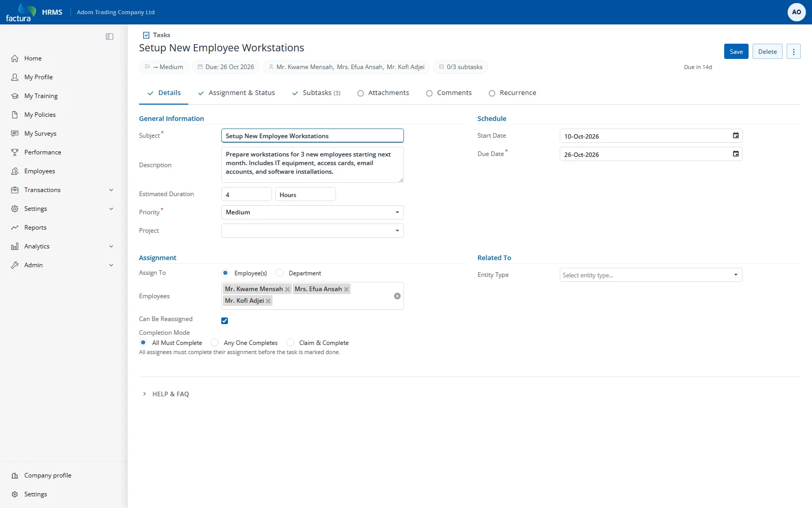Image resolution: width=812 pixels, height=508 pixels.
Task: Open the Priority dropdown
Action: (x=312, y=212)
